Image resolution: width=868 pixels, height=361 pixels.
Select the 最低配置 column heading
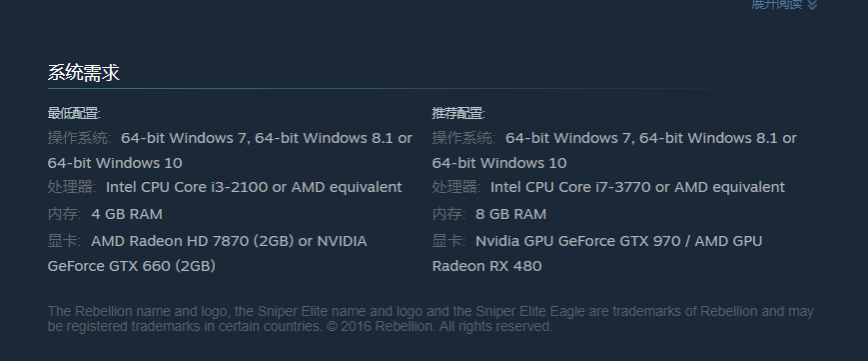(x=74, y=114)
